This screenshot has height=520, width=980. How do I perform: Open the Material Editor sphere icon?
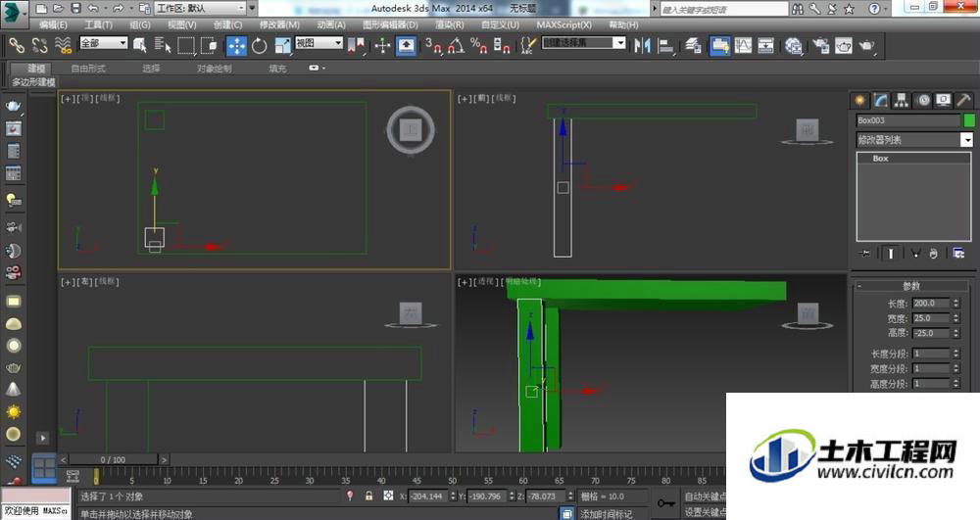pos(794,46)
